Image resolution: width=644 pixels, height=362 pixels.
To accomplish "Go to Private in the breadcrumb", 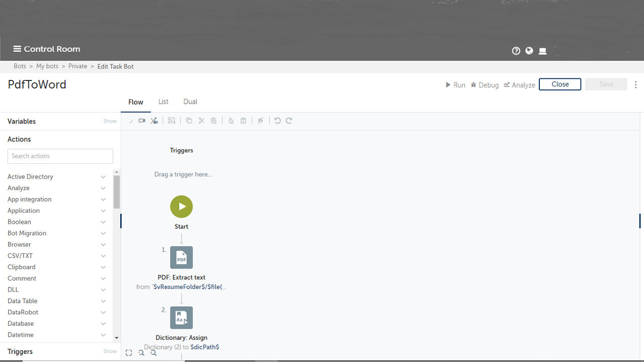I will point(78,66).
